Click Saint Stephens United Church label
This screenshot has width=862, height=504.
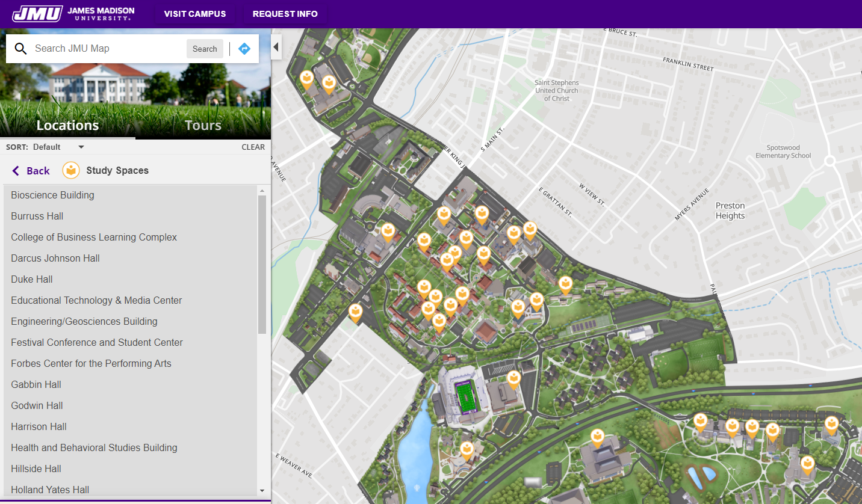coord(557,91)
